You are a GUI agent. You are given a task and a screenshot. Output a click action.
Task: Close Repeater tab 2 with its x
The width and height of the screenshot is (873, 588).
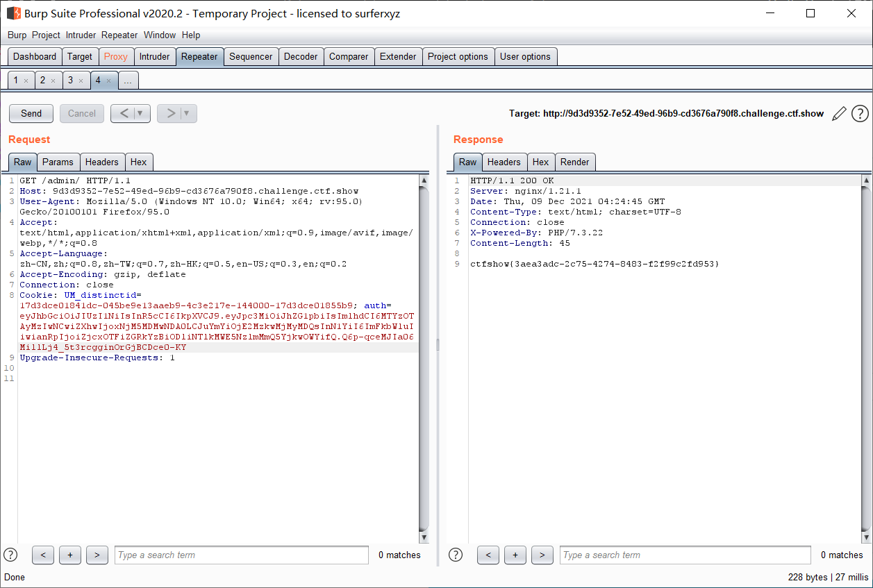(53, 81)
